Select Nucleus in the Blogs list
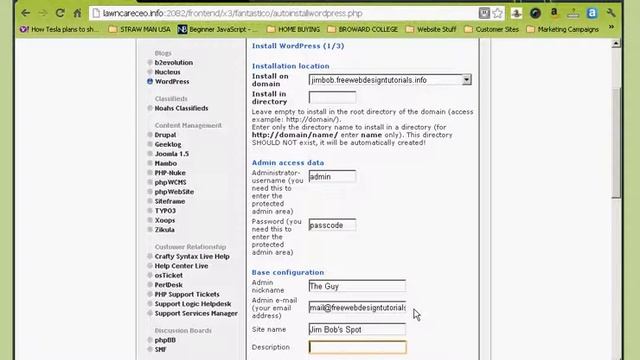640x360 pixels. click(x=167, y=72)
